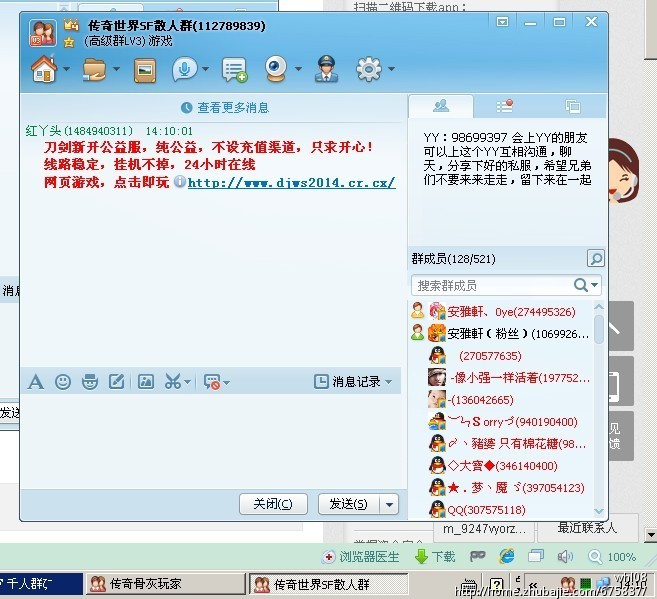Click the create discussion message-plus icon
This screenshot has width=657, height=599.
234,70
